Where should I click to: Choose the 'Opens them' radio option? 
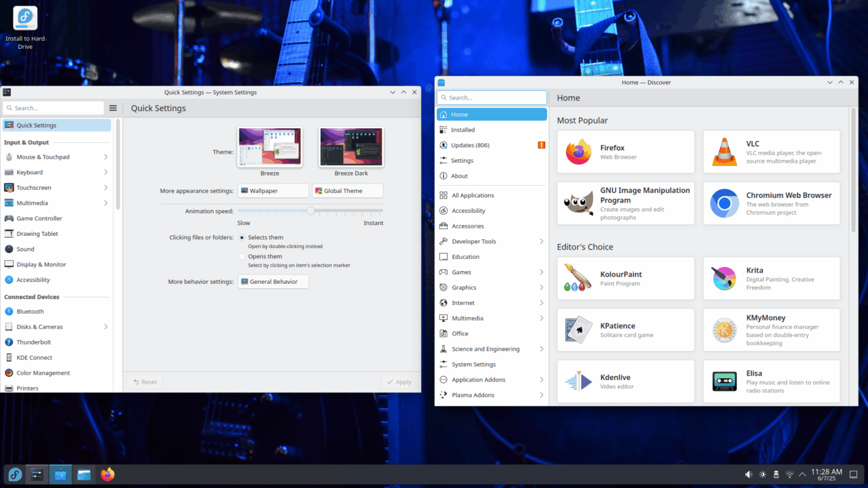point(242,257)
